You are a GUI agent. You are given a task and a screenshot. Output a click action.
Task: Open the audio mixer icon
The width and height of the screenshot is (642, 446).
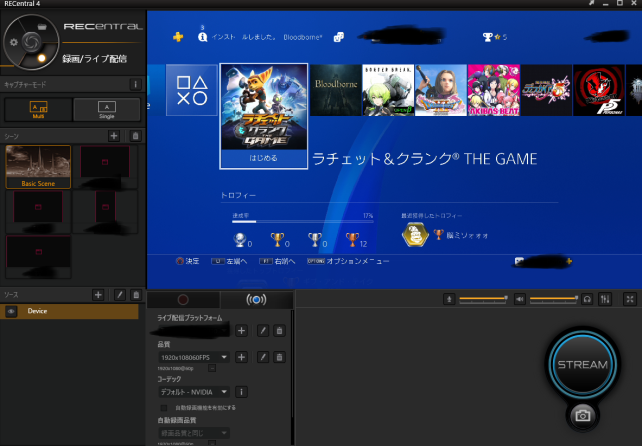tap(605, 299)
